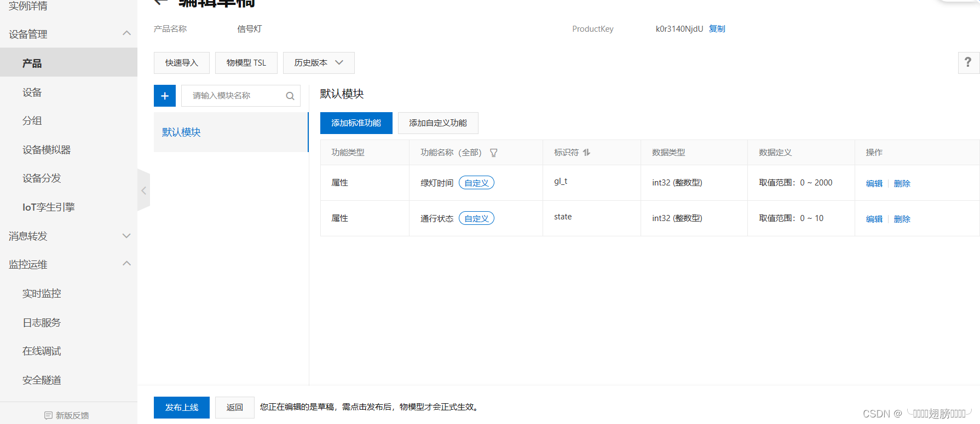Click the 添加自定义功能 button
980x424 pixels.
(438, 123)
